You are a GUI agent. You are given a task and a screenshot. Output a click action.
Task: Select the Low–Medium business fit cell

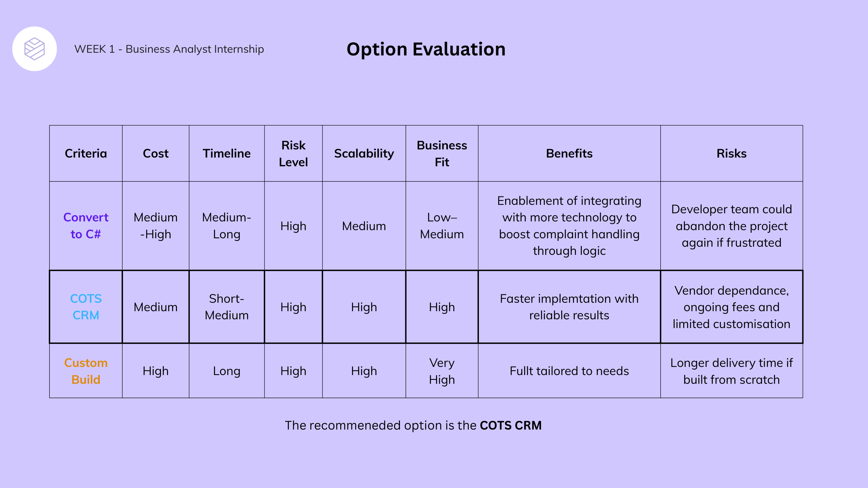coord(442,226)
